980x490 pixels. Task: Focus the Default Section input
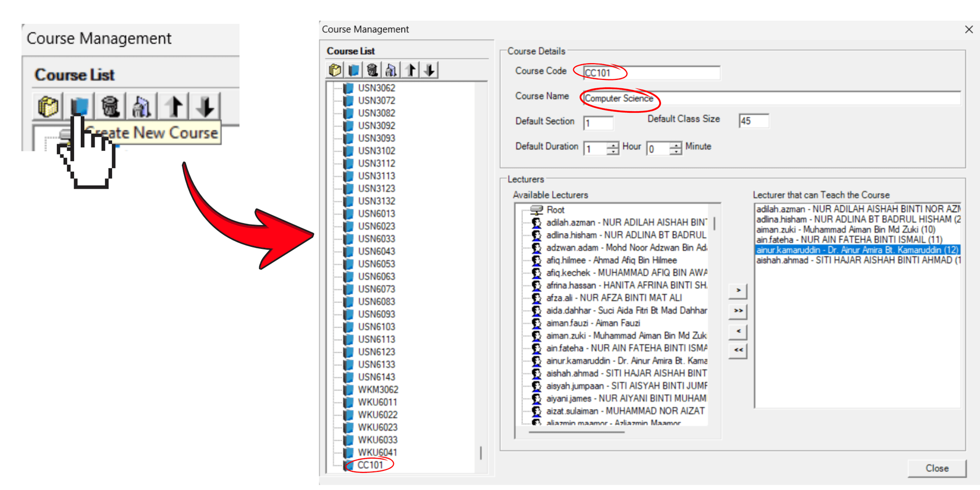(x=598, y=122)
